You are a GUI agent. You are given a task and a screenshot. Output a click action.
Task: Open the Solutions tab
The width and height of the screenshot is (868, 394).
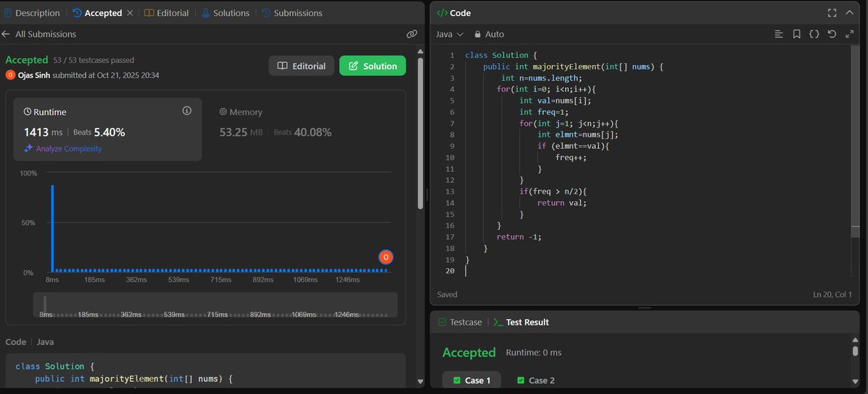click(x=225, y=13)
